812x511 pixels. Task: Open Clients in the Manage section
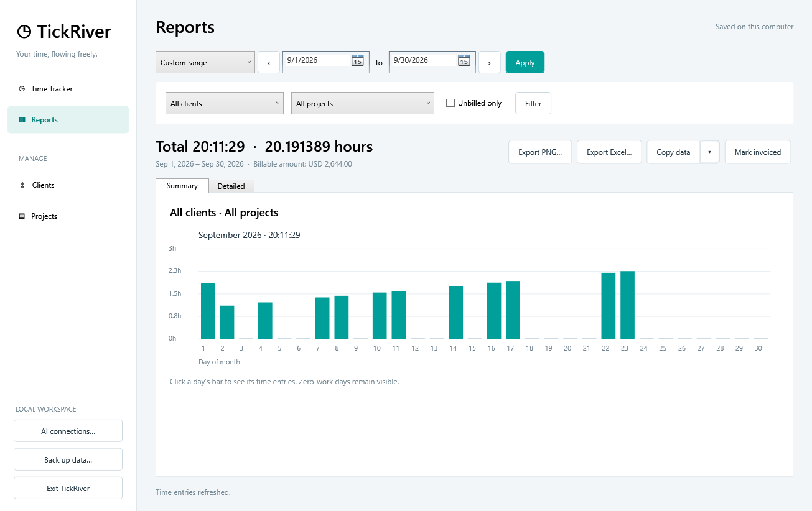68,185
